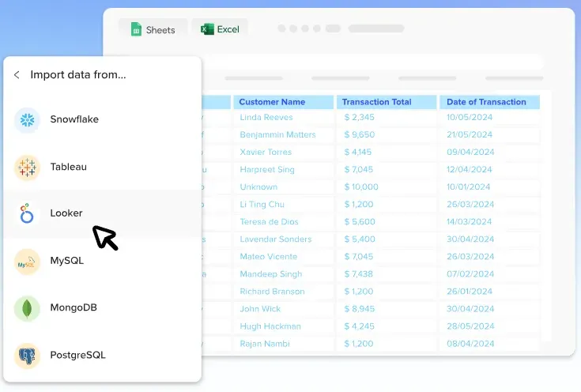Image resolution: width=581 pixels, height=392 pixels.
Task: Select MySQL from the import list
Action: (x=102, y=262)
